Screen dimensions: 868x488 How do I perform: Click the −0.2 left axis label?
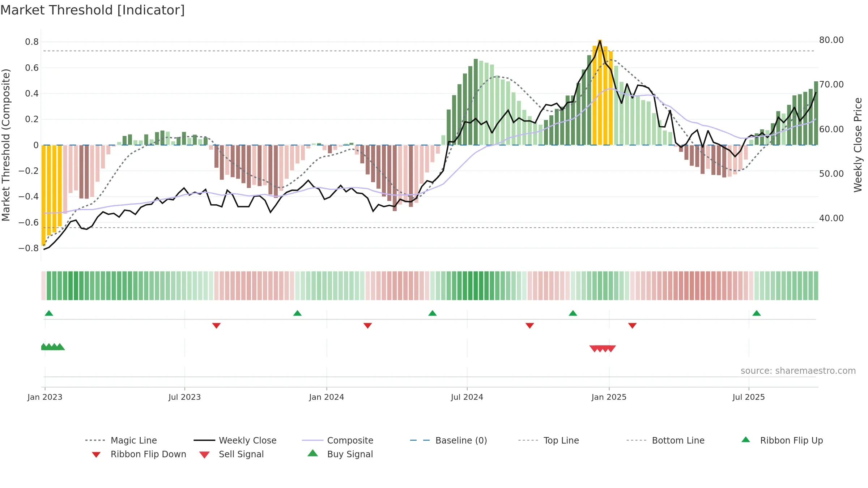coord(29,171)
